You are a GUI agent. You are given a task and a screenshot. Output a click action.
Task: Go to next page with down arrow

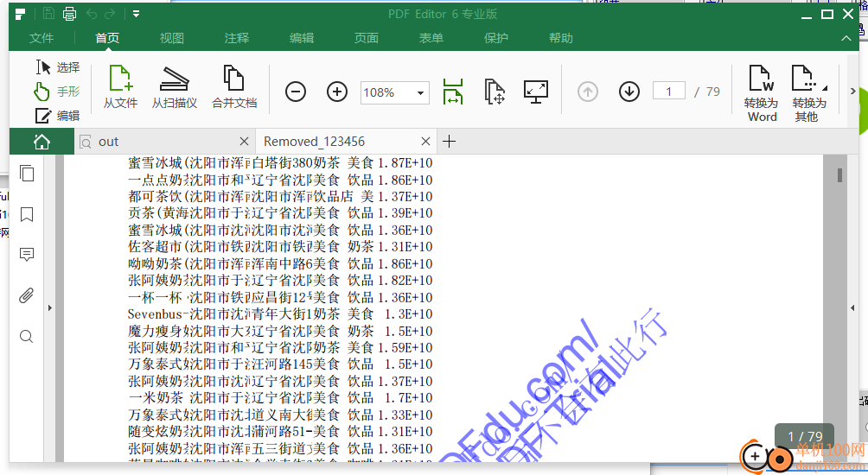click(x=629, y=92)
